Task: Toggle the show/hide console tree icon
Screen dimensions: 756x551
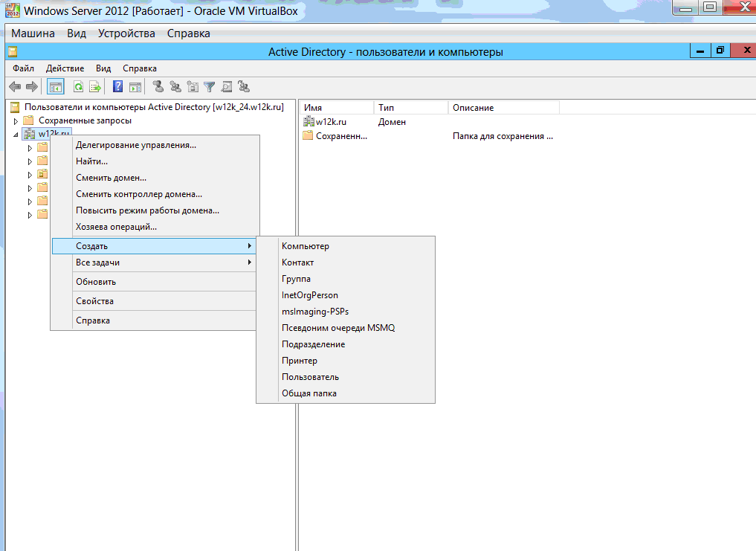Action: [x=56, y=87]
